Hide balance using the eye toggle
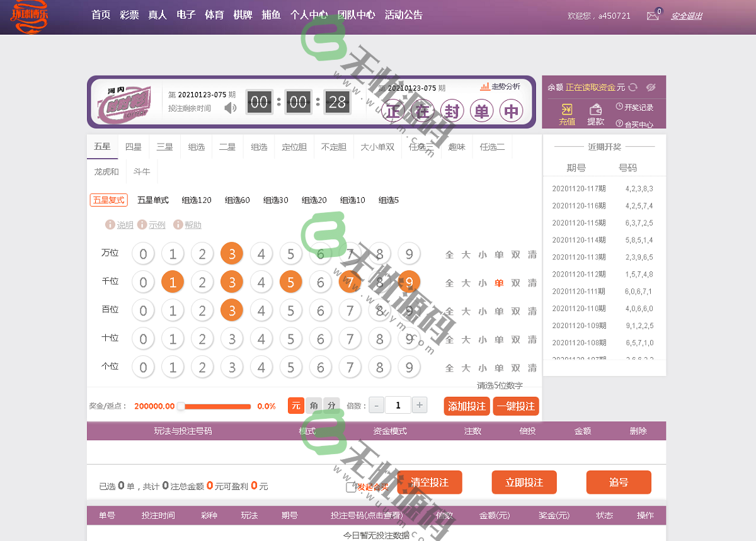Screen dimensions: 756x541 pos(651,88)
